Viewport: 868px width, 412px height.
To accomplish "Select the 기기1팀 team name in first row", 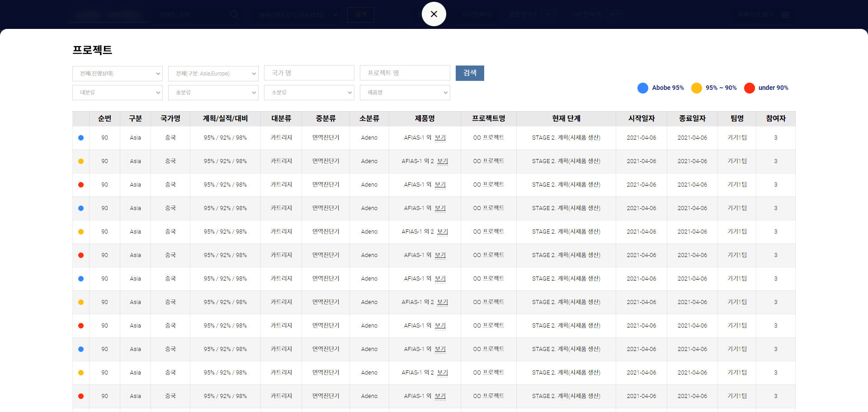I will pyautogui.click(x=737, y=138).
